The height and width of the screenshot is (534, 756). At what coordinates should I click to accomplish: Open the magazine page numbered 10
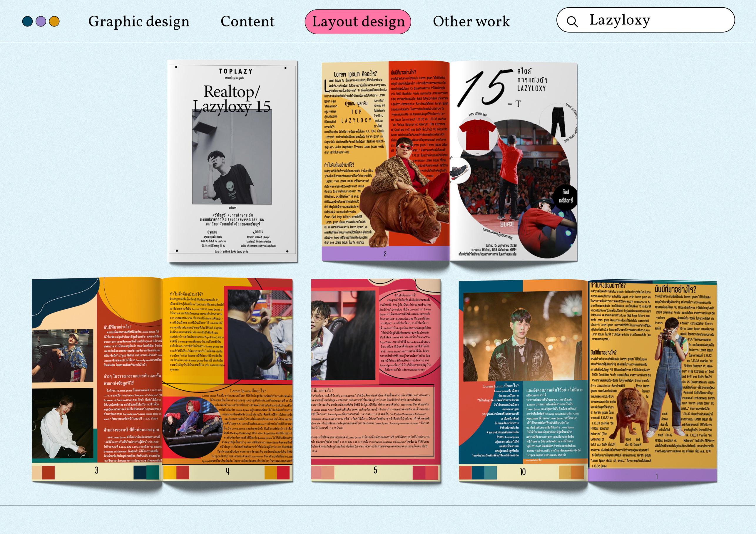523,378
